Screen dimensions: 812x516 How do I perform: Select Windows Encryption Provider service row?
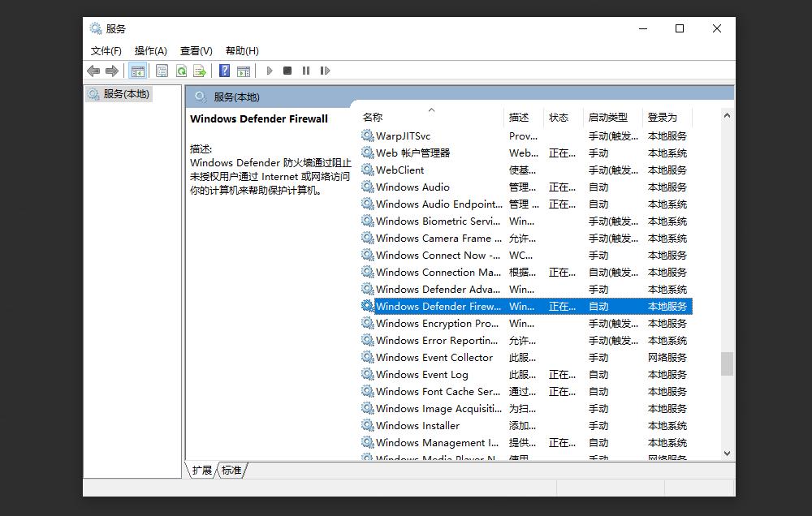pos(527,324)
